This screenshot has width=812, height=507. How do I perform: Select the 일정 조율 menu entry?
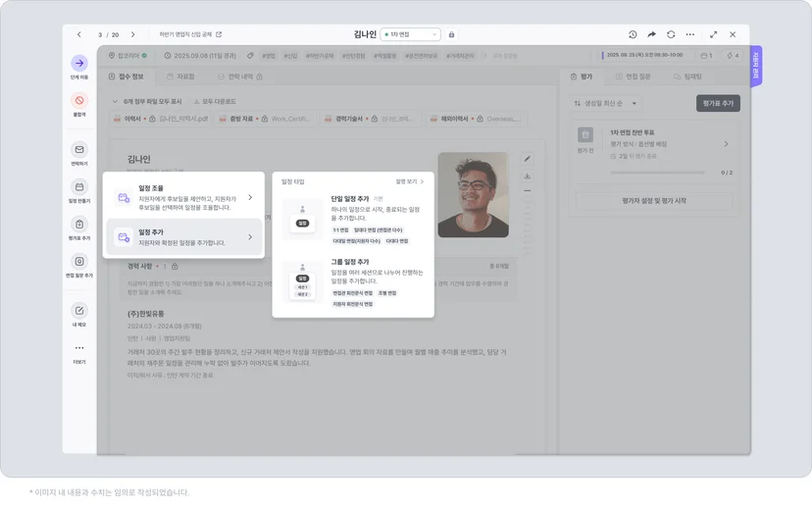click(183, 197)
